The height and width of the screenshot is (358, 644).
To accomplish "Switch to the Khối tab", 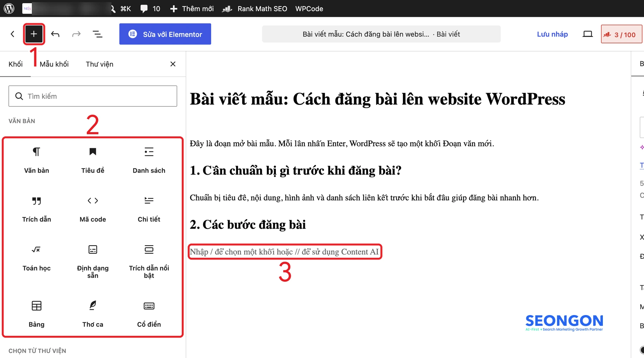I will point(15,64).
